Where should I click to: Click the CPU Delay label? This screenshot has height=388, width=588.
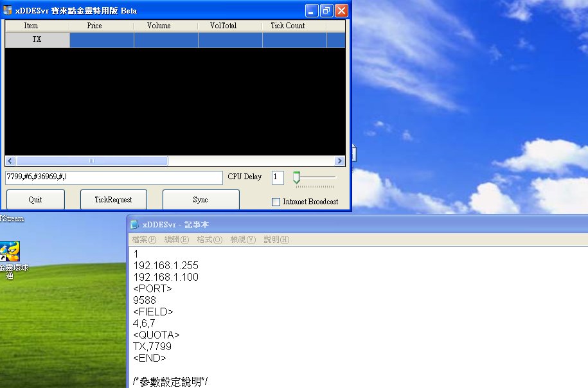pyautogui.click(x=244, y=177)
